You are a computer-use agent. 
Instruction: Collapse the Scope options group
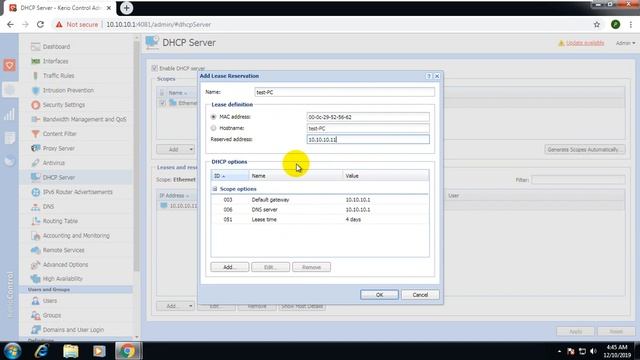215,189
